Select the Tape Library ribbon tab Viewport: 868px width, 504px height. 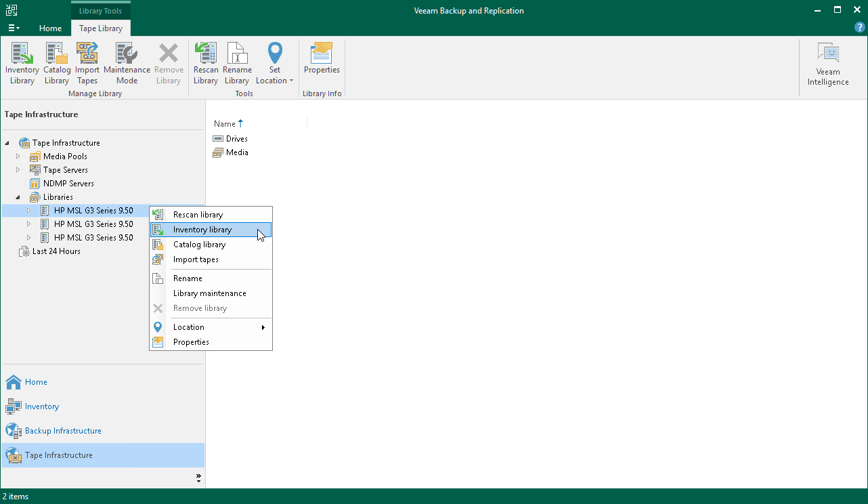pos(101,28)
